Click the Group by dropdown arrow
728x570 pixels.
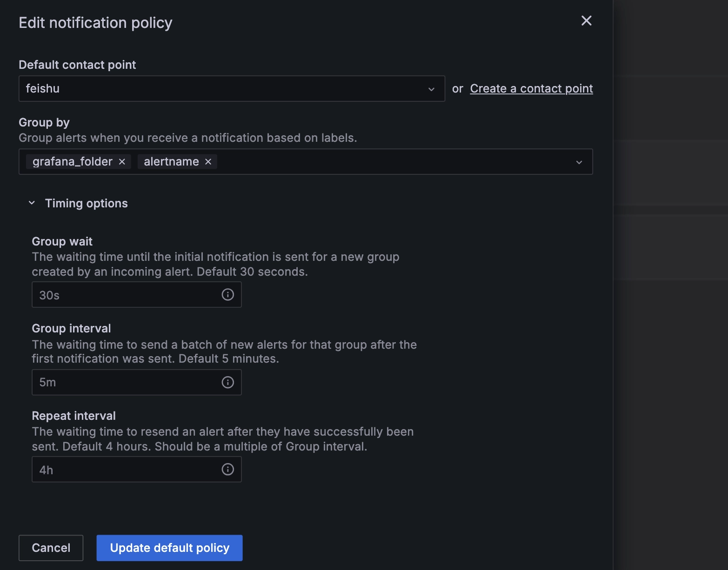(579, 162)
